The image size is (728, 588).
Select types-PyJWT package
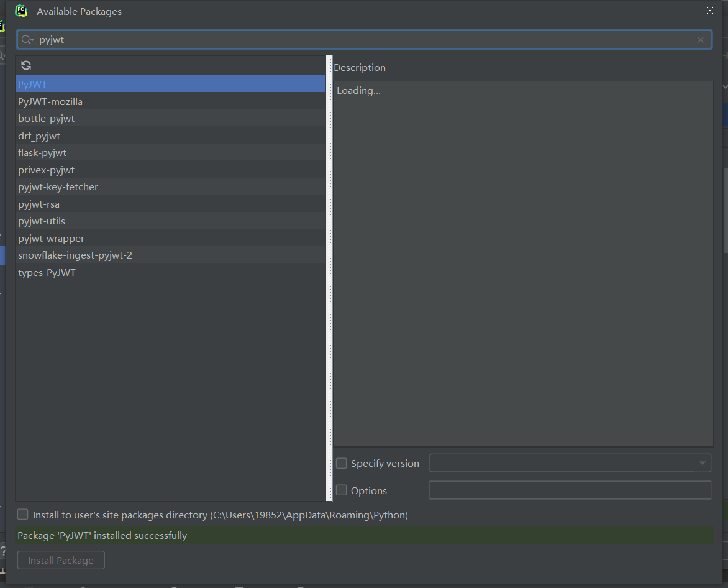[170, 273]
